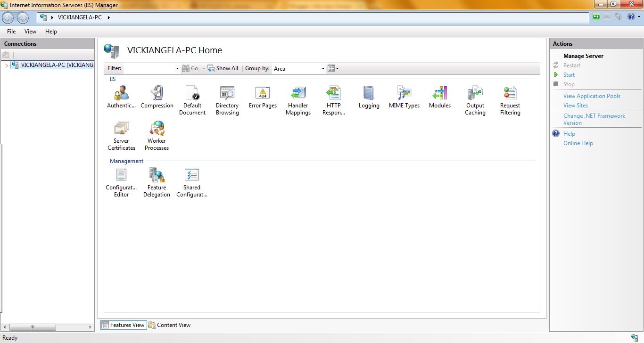Open Shared Configuration
The image size is (644, 343).
click(192, 182)
